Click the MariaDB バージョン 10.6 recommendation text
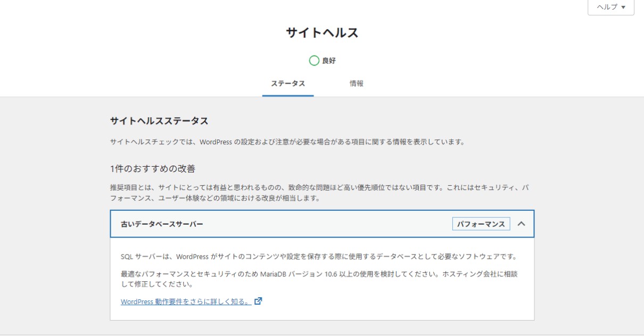Image resolution: width=644 pixels, height=336 pixels. pos(319,274)
